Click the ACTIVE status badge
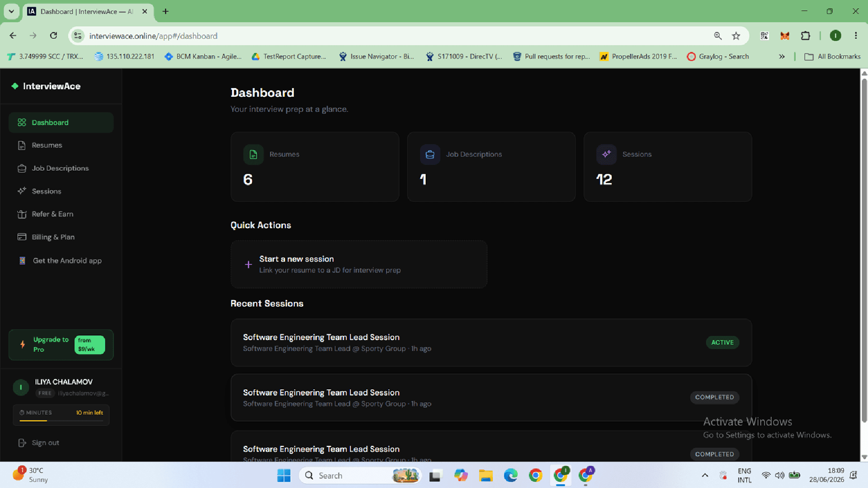 722,343
